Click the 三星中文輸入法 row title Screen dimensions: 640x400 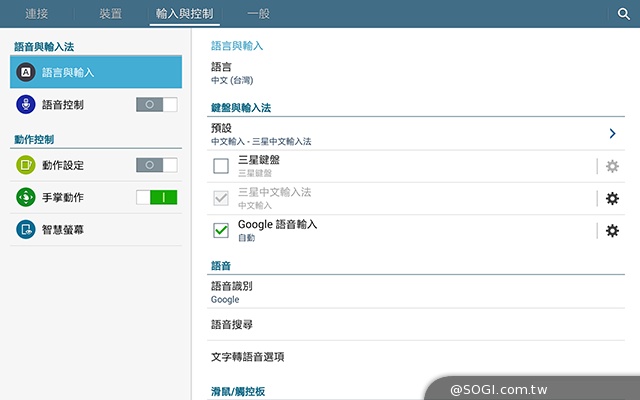click(x=275, y=192)
